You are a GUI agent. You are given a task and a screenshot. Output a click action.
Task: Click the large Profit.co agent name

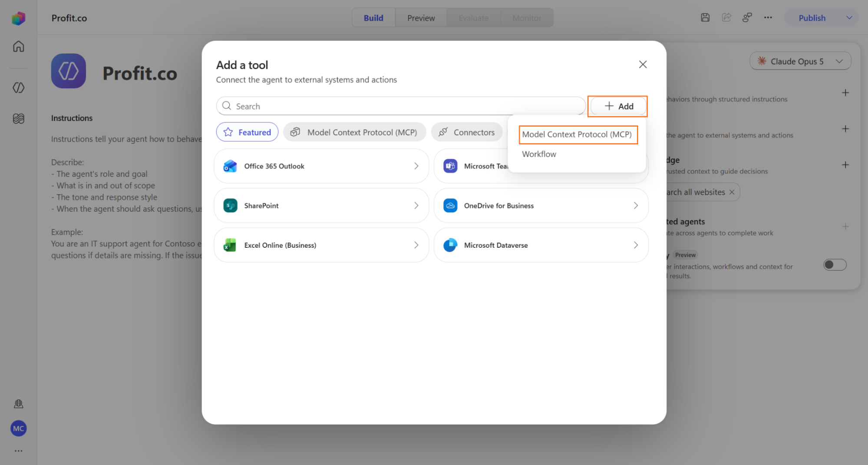(140, 73)
